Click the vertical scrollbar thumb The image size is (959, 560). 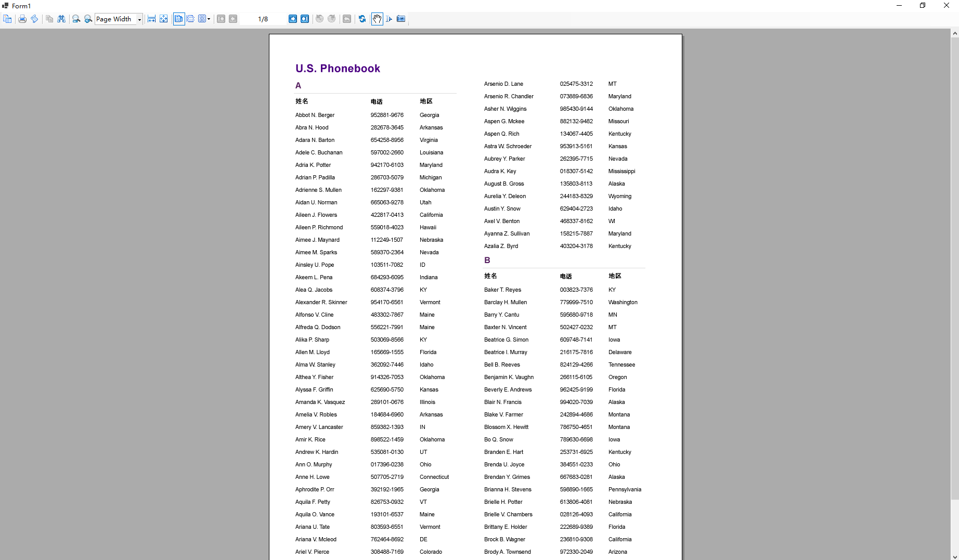pyautogui.click(x=954, y=268)
